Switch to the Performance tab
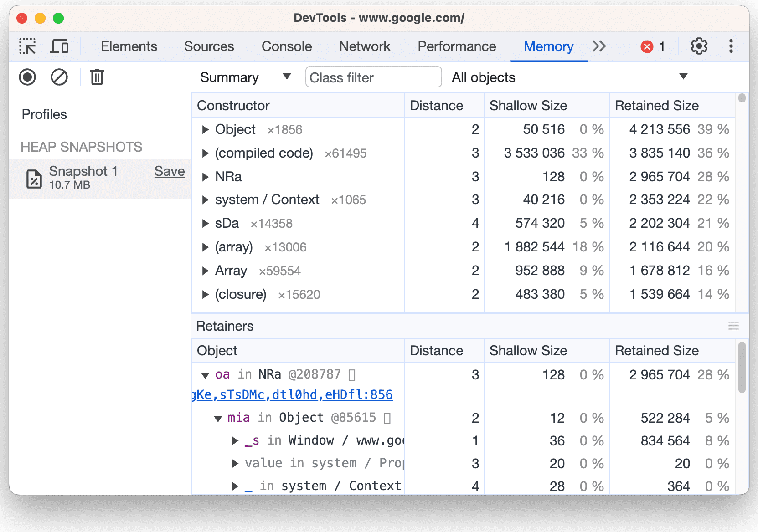Image resolution: width=758 pixels, height=532 pixels. [457, 46]
